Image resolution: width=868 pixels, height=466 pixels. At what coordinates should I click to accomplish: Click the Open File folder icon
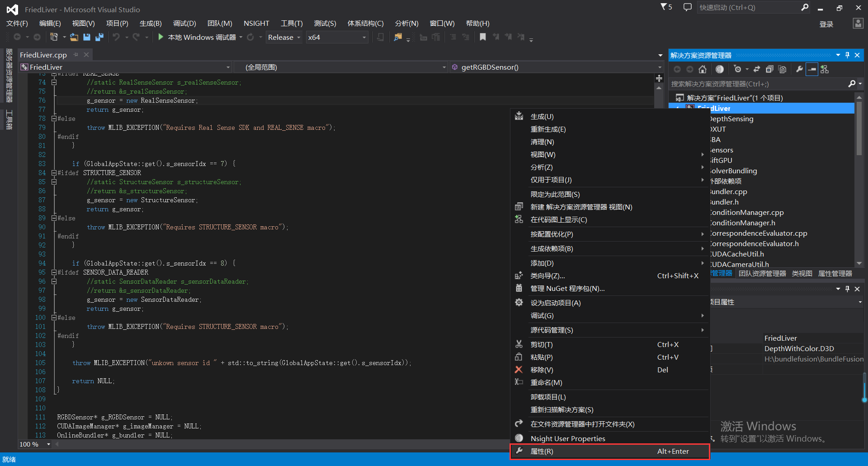pyautogui.click(x=74, y=37)
